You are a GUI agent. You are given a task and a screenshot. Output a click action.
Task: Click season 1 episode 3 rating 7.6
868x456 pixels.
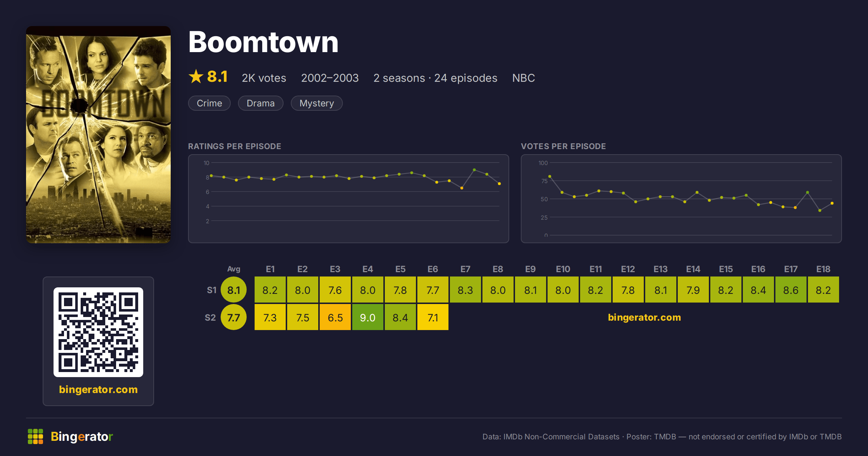click(x=335, y=290)
